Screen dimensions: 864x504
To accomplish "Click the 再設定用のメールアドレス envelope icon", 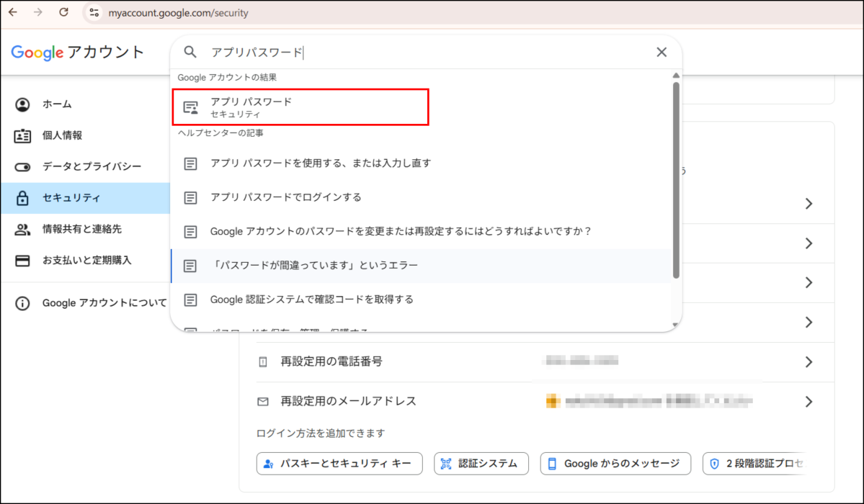I will (263, 402).
